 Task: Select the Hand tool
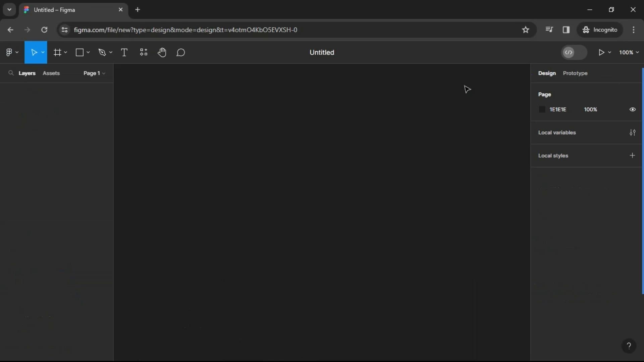click(x=162, y=53)
